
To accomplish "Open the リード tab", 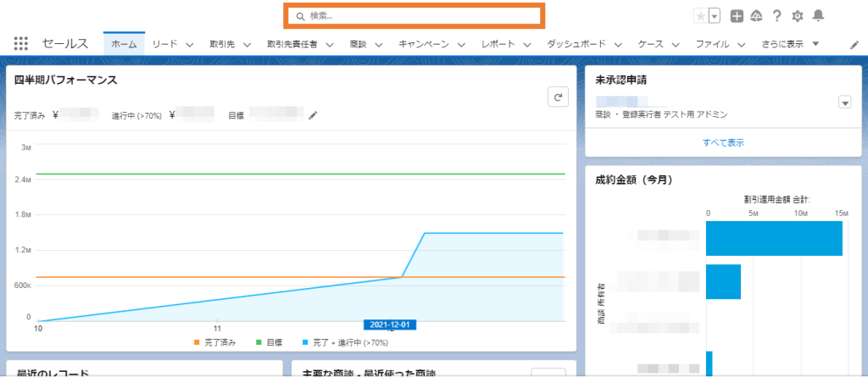I will tap(164, 44).
